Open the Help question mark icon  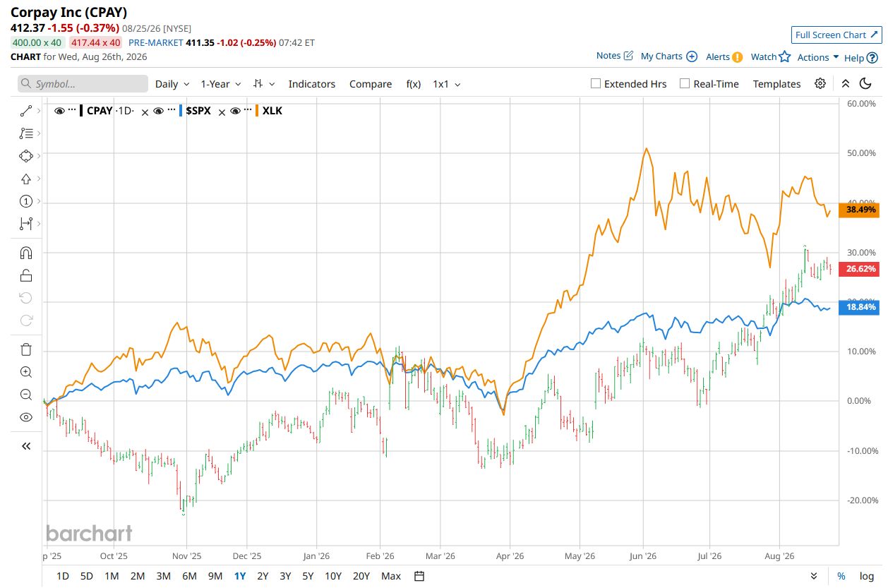click(872, 58)
